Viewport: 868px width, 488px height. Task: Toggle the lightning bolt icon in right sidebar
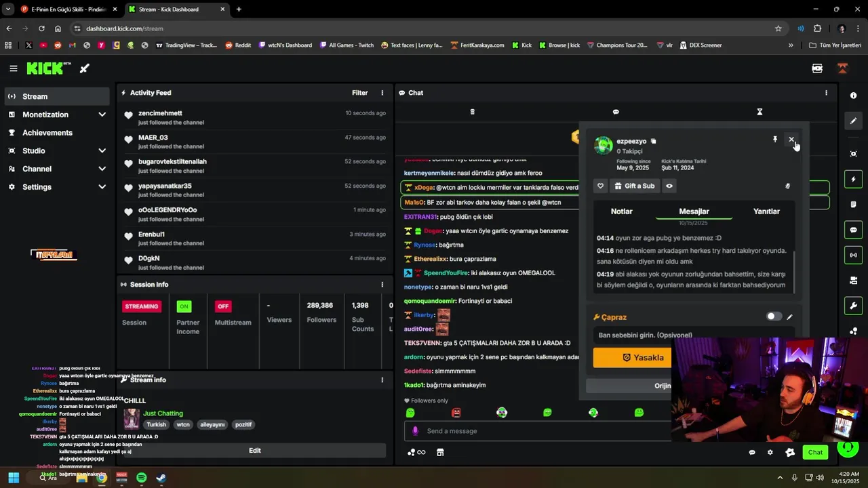tap(854, 180)
